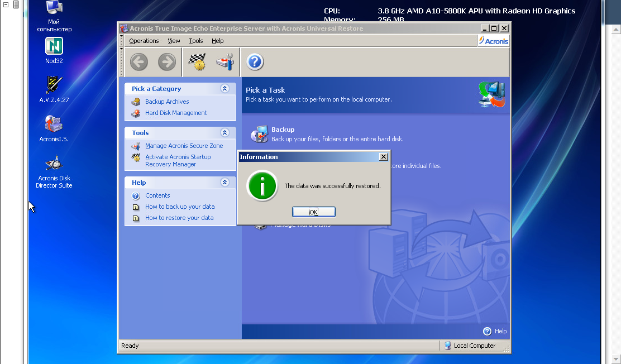
Task: Click the Backup task icon
Action: (x=260, y=134)
